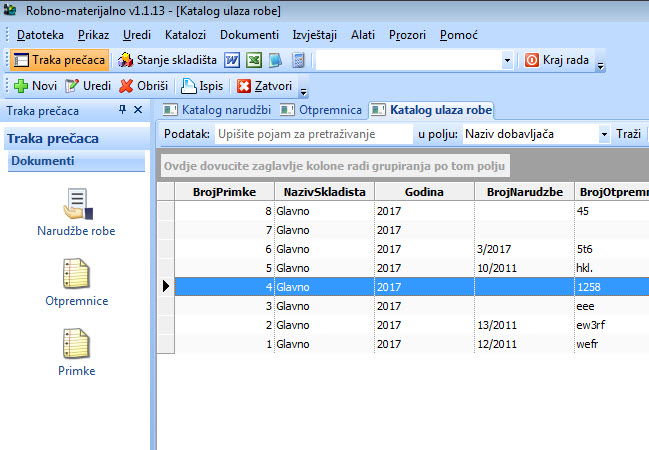Click Stanje skladišta toolbar button
This screenshot has width=649, height=450.
[x=167, y=60]
